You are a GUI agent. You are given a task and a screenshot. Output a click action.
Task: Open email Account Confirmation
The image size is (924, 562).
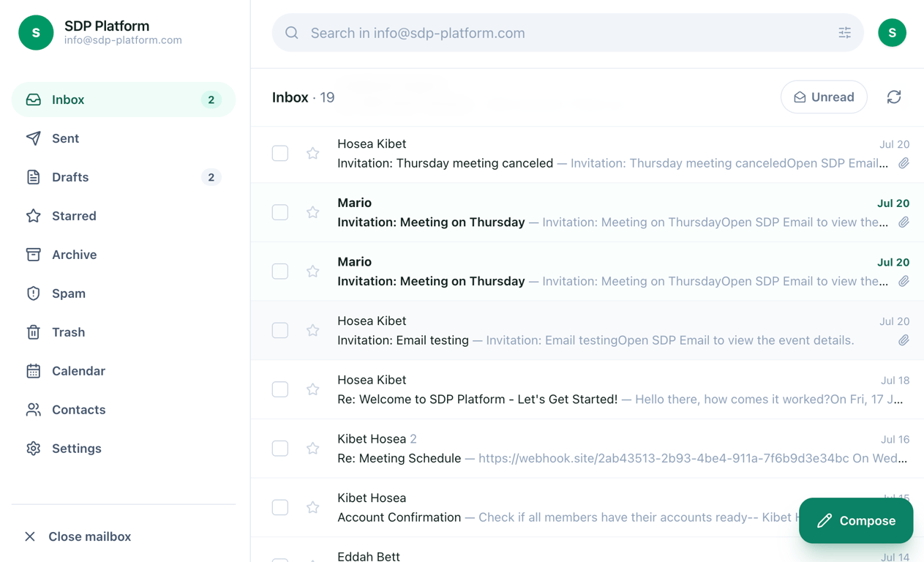coord(587,508)
